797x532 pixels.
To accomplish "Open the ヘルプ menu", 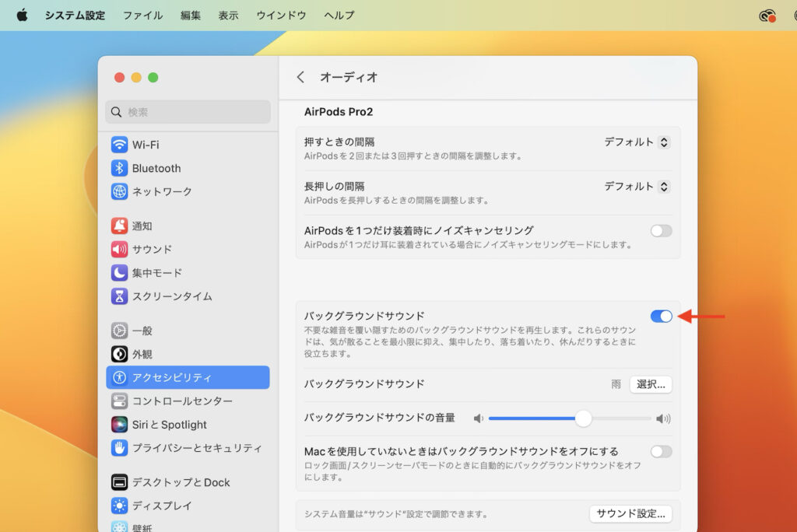I will point(338,15).
